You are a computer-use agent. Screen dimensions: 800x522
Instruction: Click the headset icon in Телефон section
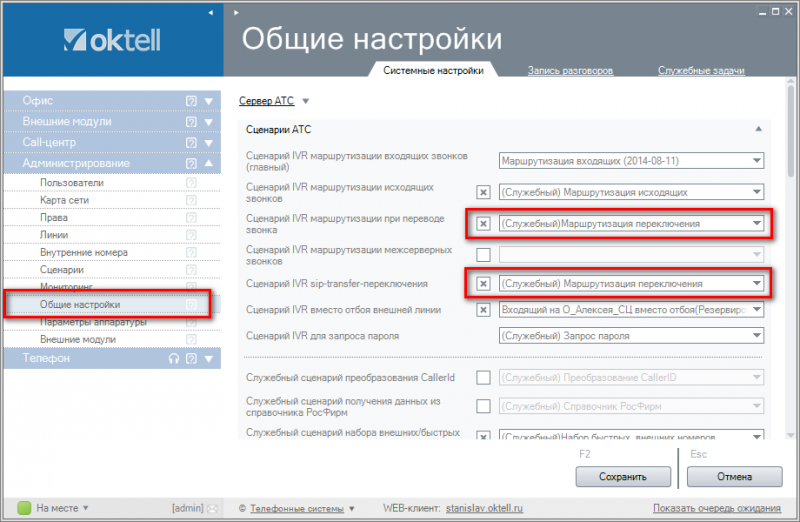(x=173, y=359)
